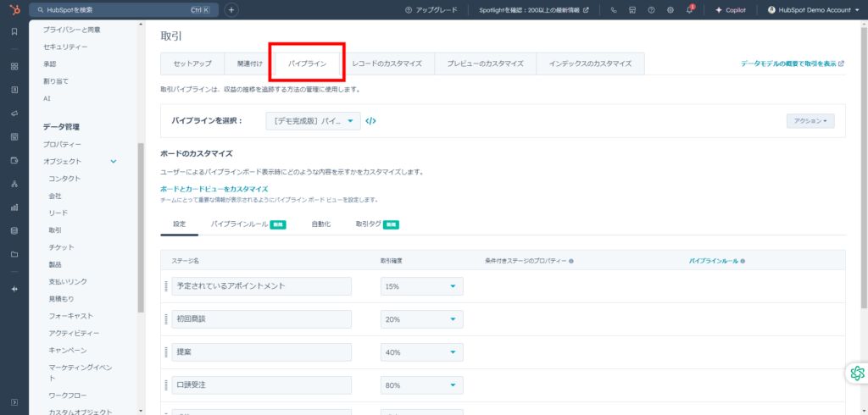Open プロパティー in the settings sidebar
This screenshot has width=868, height=415.
63,145
